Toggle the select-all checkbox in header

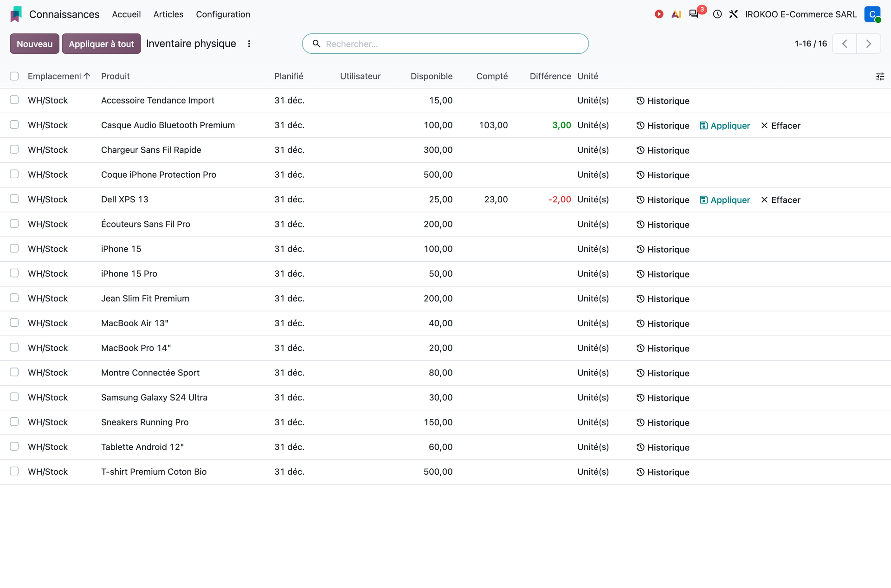(14, 76)
